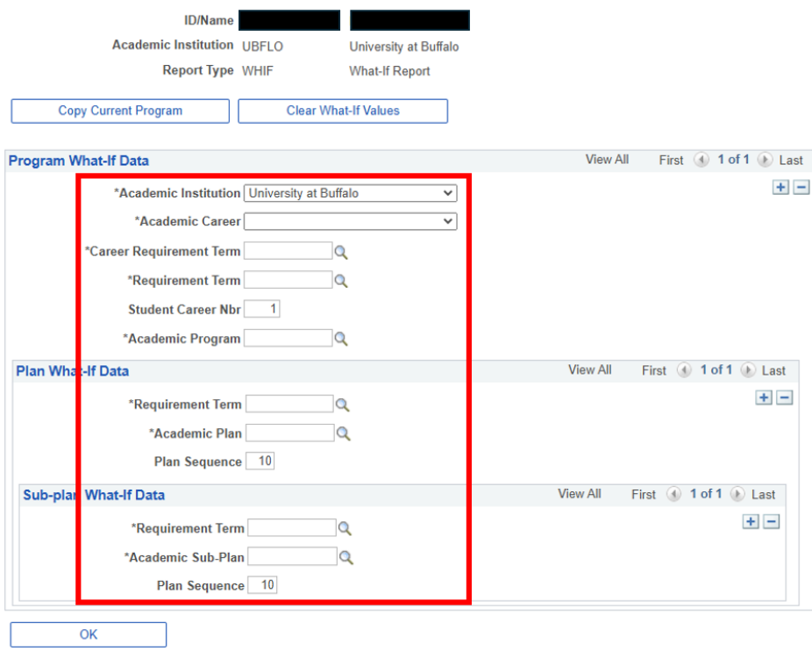Click First in Sub-plan What-If Data
812x651 pixels.
644,495
